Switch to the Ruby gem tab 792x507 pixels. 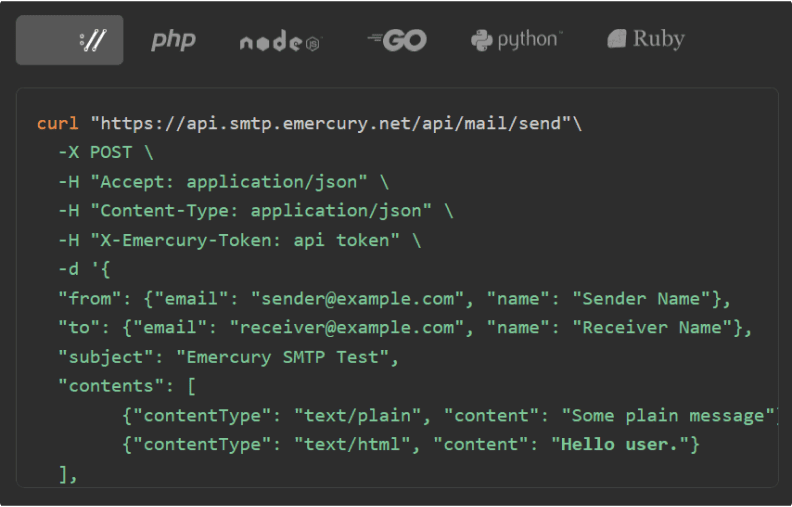coord(646,40)
